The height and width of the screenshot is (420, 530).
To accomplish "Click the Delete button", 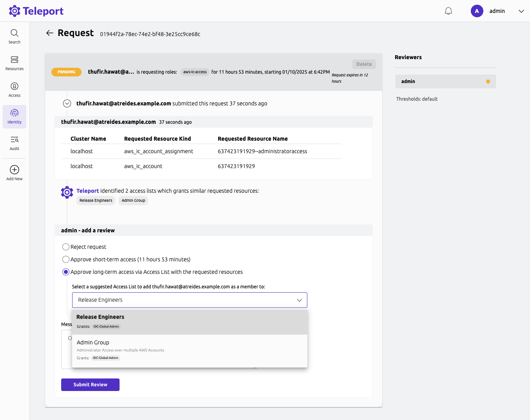I will [x=364, y=64].
